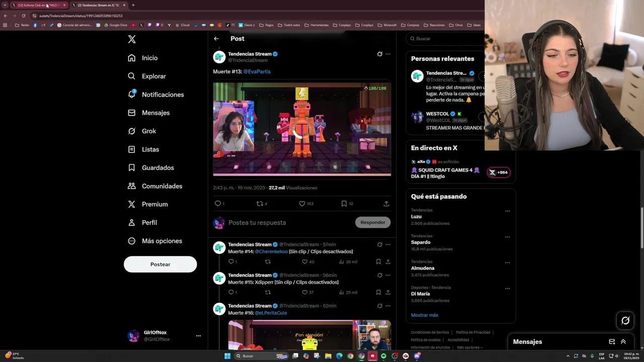644x362 pixels.
Task: Expand Más opciones in the sidebar
Action: pos(155,241)
